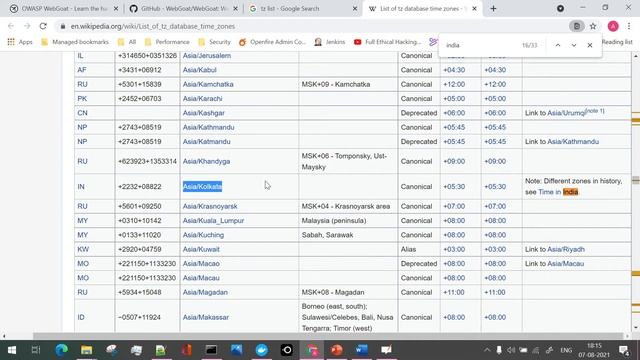Image resolution: width=640 pixels, height=360 pixels.
Task: Open Windows notification center
Action: (623, 350)
